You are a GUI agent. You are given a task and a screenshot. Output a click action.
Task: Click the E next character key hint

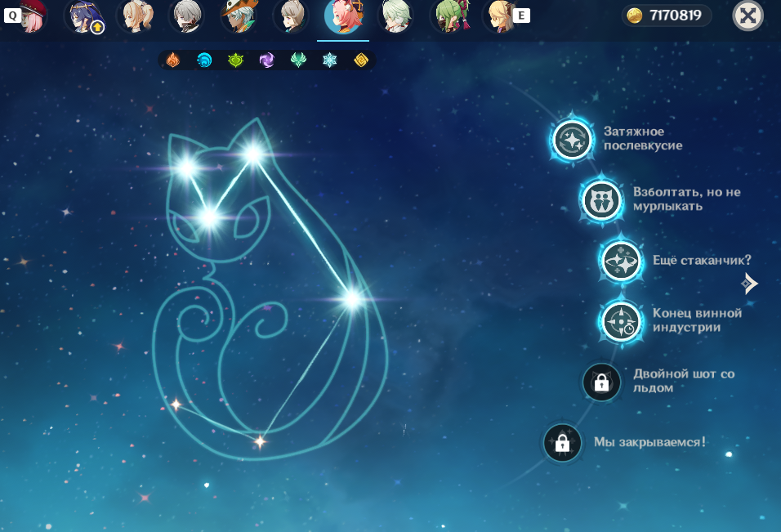[521, 16]
